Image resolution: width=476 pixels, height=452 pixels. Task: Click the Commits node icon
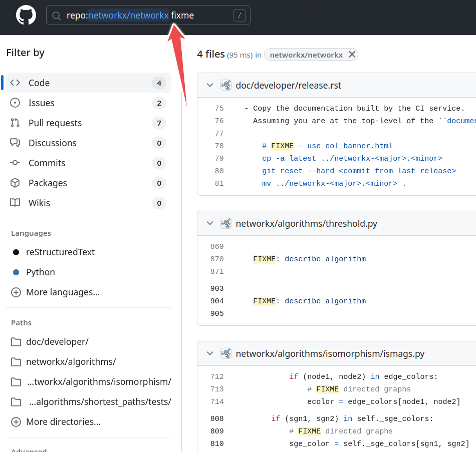[15, 163]
